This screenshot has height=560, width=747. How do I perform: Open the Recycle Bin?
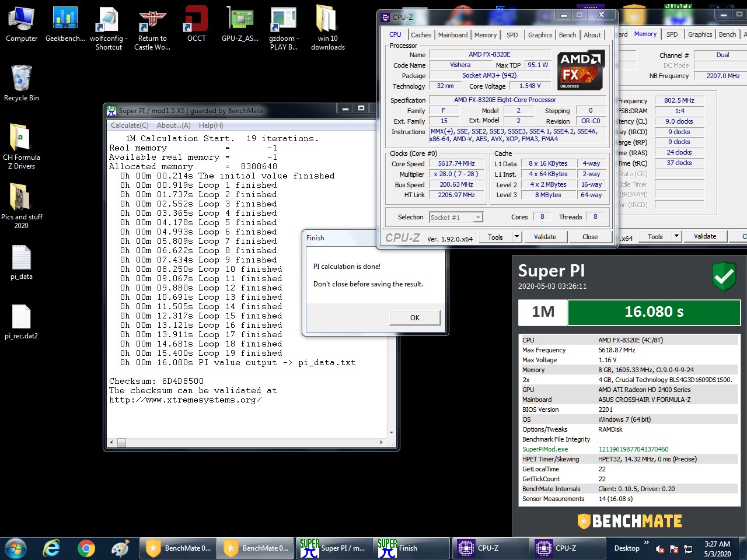coord(22,83)
